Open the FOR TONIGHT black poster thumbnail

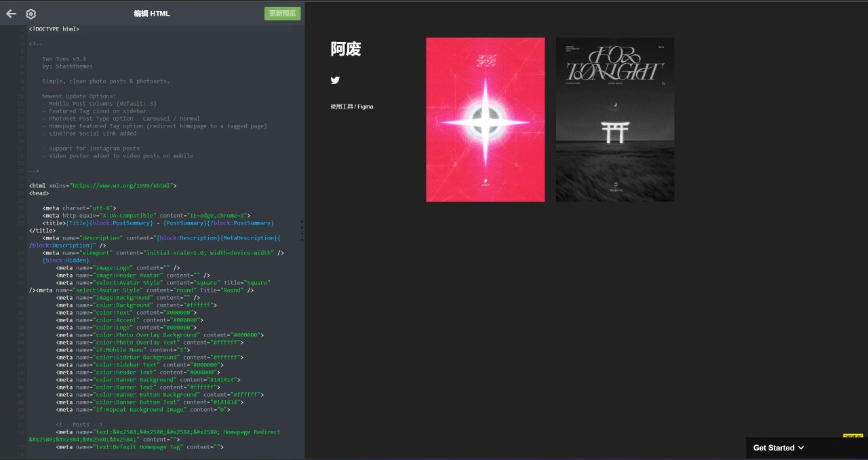[615, 119]
